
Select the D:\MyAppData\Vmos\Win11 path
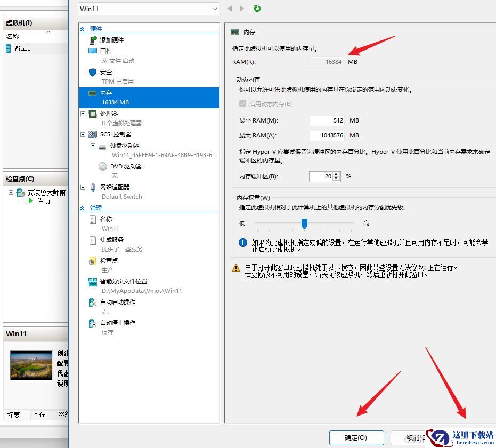142,291
